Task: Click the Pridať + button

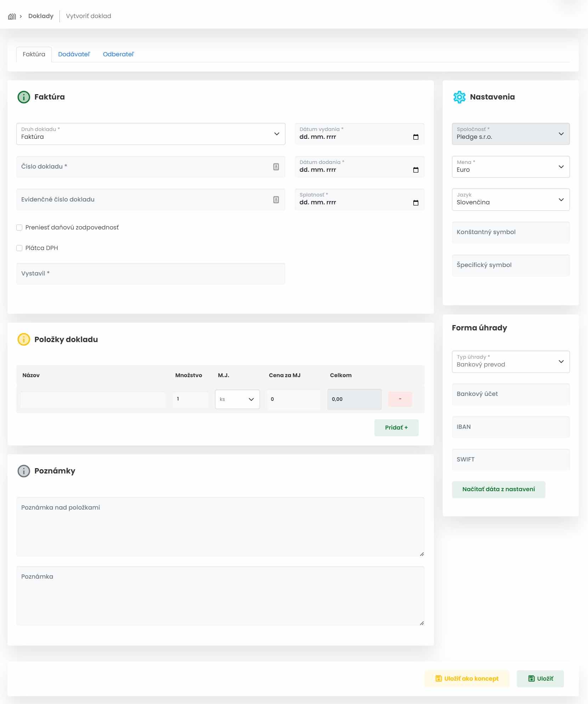Action: click(x=396, y=428)
